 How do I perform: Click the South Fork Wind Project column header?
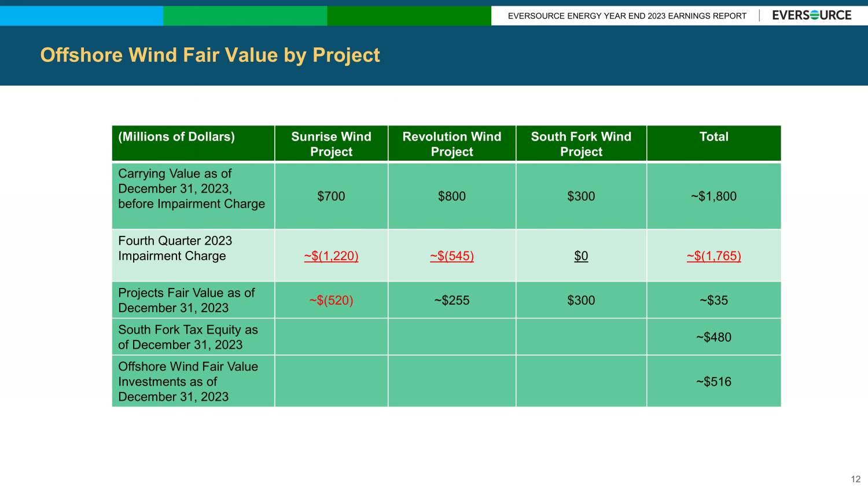point(581,144)
